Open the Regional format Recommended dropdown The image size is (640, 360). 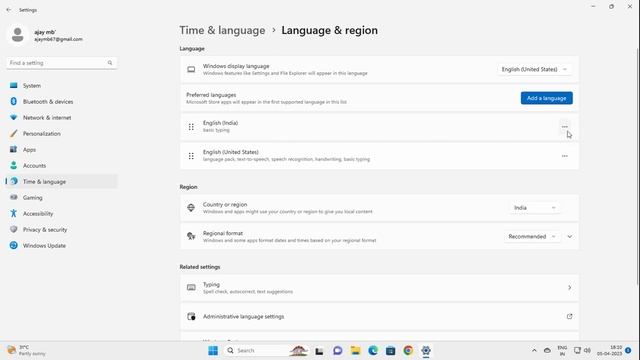(532, 236)
